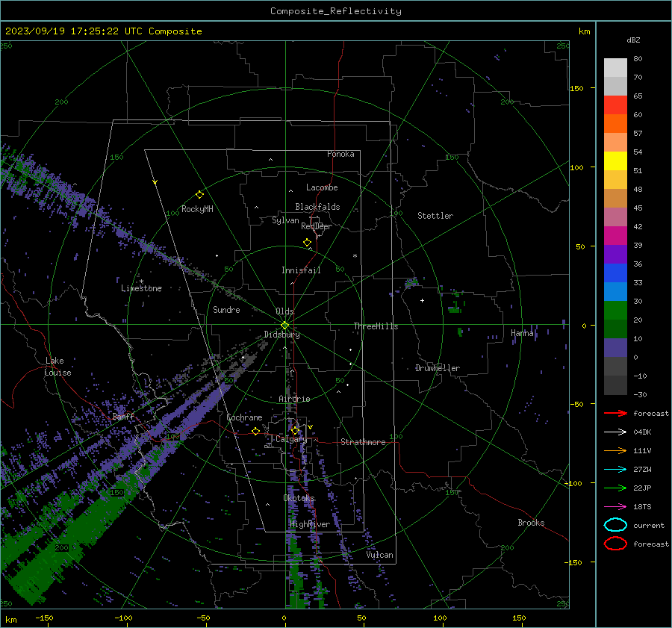The height and width of the screenshot is (628, 672).
Task: Click the yellow diamond marker near Cochrane
Action: point(255,432)
